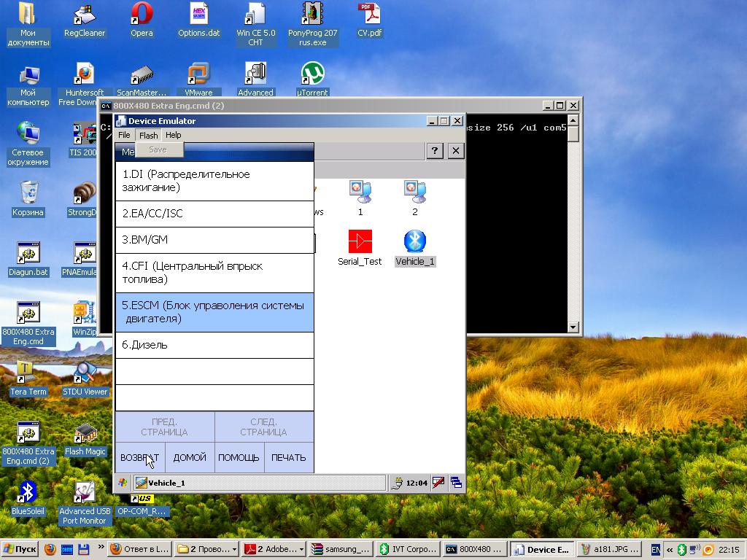Run 800X480 Extra Eng.cmd desktop file
The height and width of the screenshot is (560, 747).
point(28,324)
